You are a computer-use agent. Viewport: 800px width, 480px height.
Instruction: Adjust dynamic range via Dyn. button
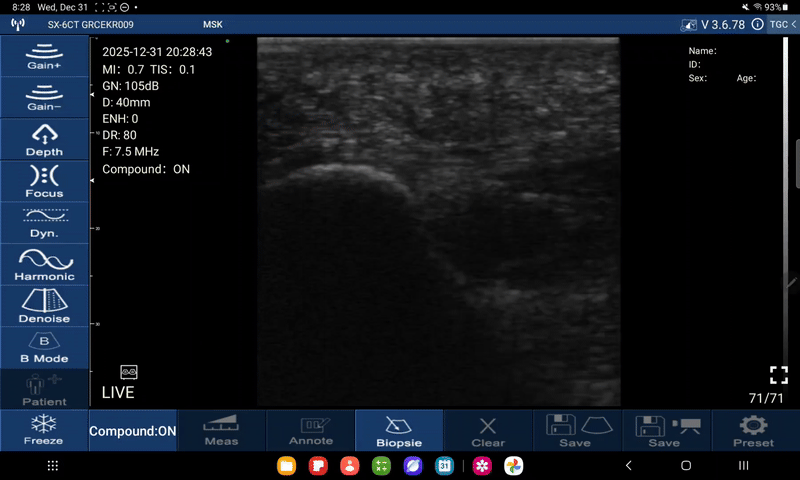[44, 223]
